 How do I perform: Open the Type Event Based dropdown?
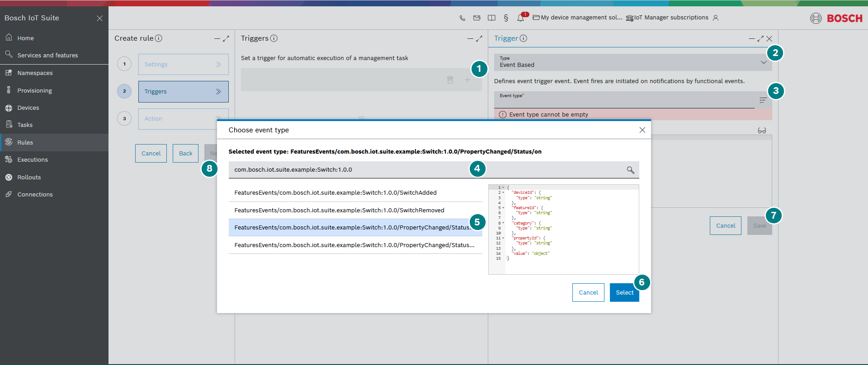(x=633, y=62)
